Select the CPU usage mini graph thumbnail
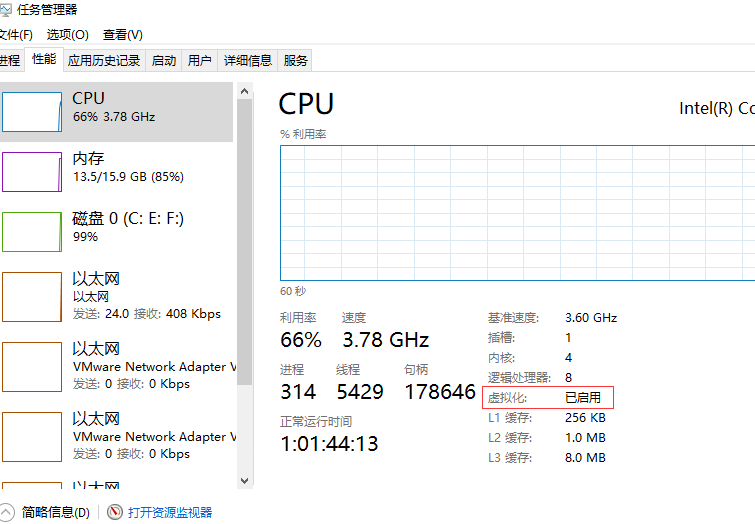The image size is (755, 524). tap(32, 112)
